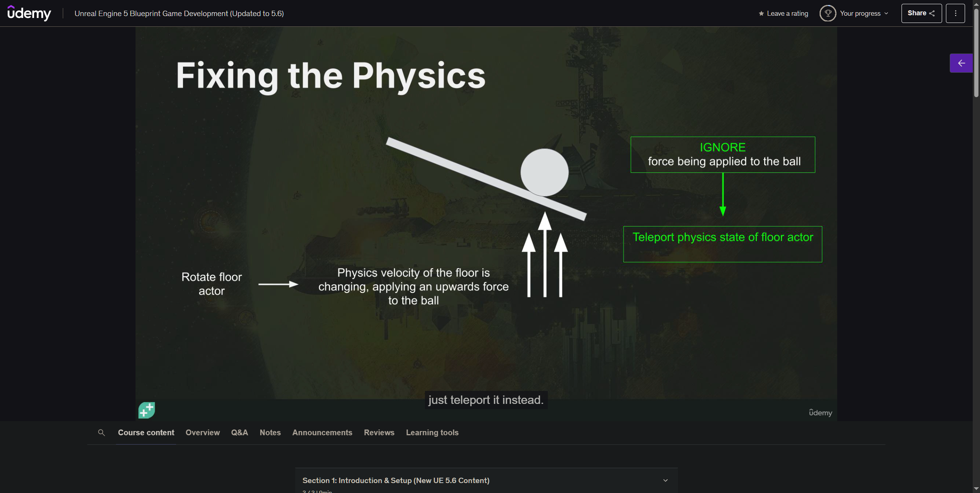The width and height of the screenshot is (980, 493).
Task: Click Leave a rating link
Action: 787,13
